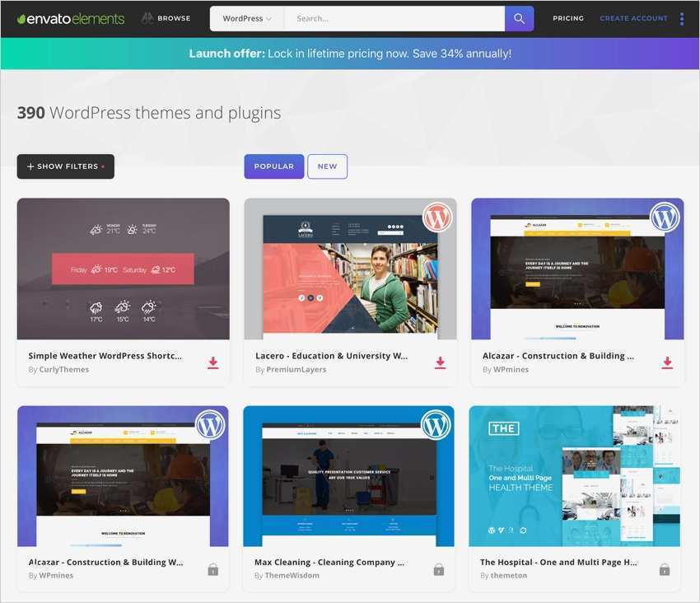This screenshot has width=700, height=603.
Task: Click Create Account link
Action: click(633, 18)
